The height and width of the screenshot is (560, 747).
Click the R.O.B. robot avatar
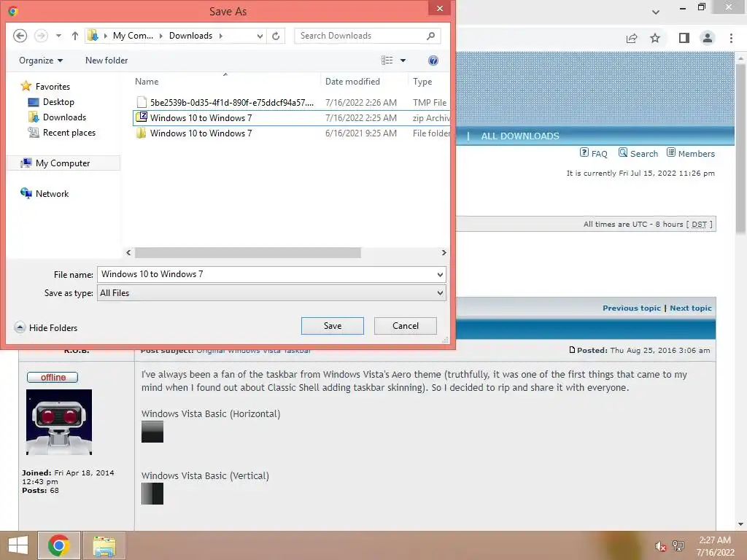(x=59, y=422)
